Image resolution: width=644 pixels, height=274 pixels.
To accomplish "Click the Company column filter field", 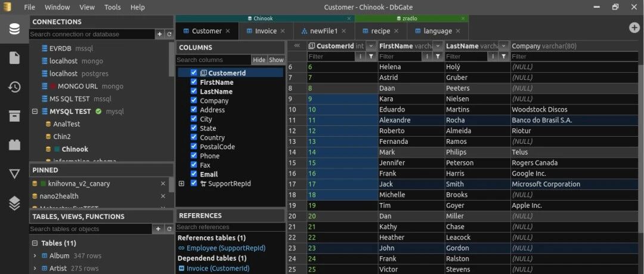I will 575,56.
